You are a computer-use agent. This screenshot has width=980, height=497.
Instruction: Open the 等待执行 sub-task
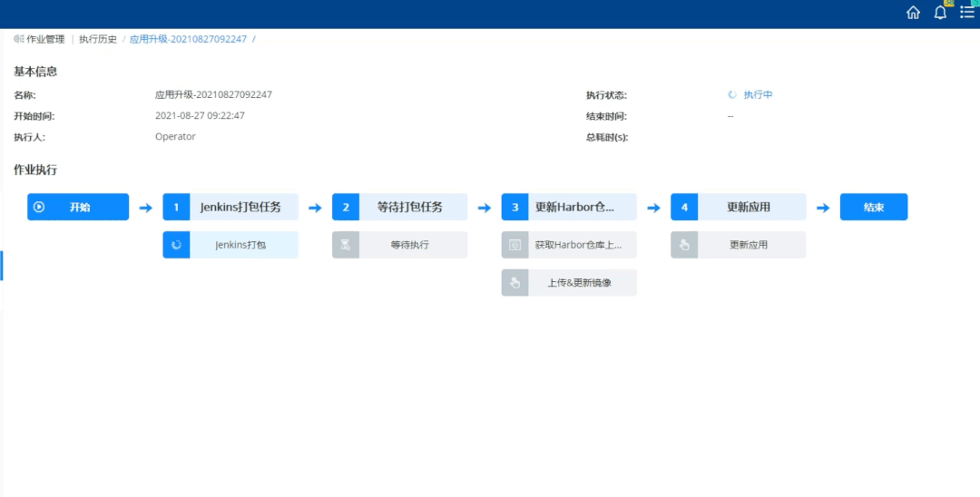tap(400, 245)
